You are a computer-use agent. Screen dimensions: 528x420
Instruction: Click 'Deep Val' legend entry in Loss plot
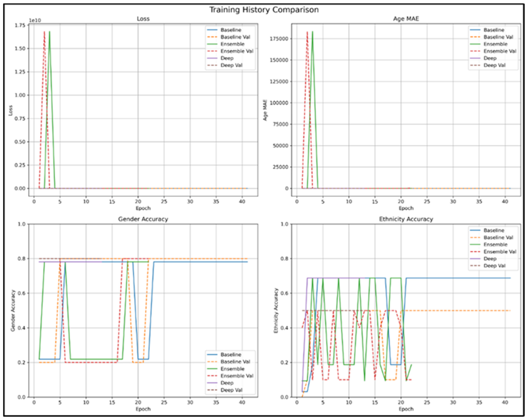point(231,65)
